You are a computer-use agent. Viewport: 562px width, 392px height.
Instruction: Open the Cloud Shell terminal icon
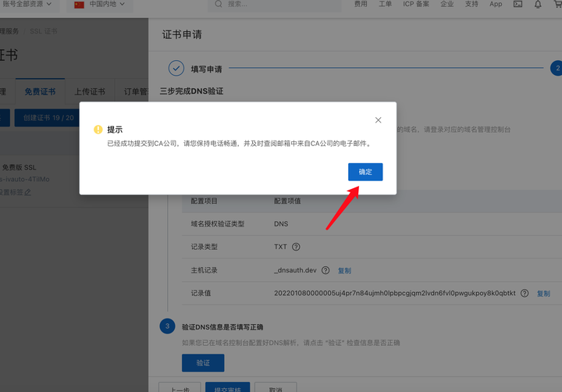[x=518, y=5]
